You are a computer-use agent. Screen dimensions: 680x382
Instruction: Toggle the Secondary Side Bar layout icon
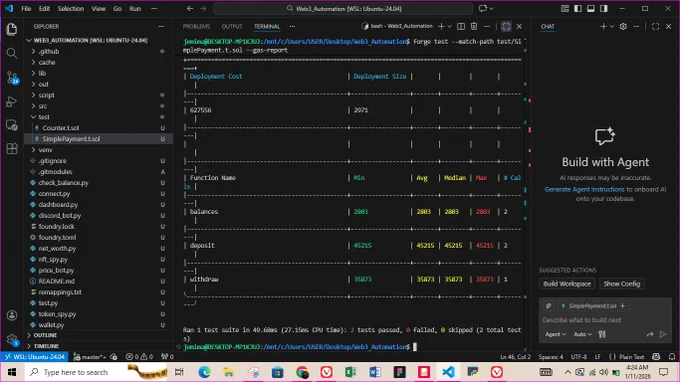604,9
